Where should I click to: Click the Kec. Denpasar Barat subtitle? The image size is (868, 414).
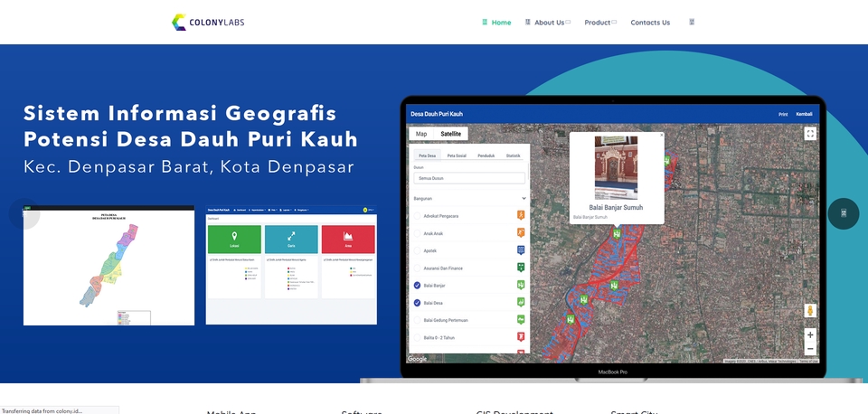(x=188, y=166)
